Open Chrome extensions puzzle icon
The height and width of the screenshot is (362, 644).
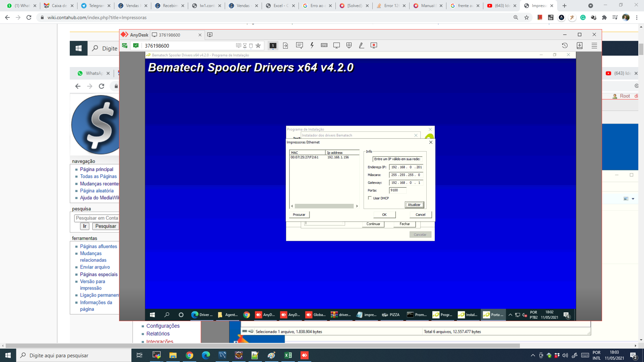click(x=604, y=17)
